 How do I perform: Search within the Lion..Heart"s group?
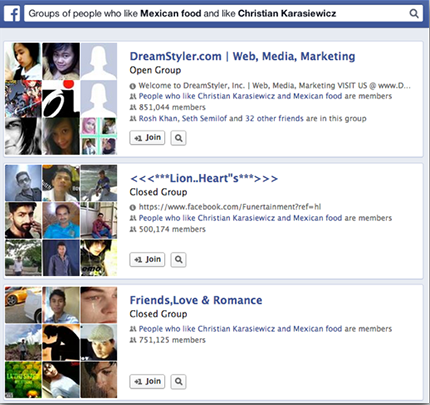(178, 260)
